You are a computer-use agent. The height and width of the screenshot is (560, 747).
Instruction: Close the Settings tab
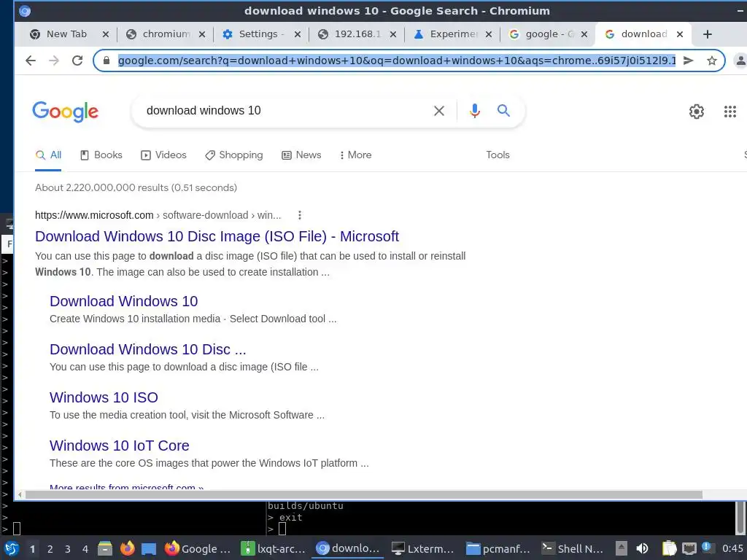click(298, 34)
